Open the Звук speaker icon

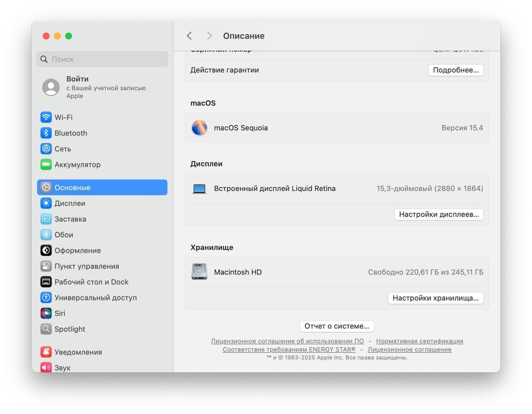(x=46, y=367)
